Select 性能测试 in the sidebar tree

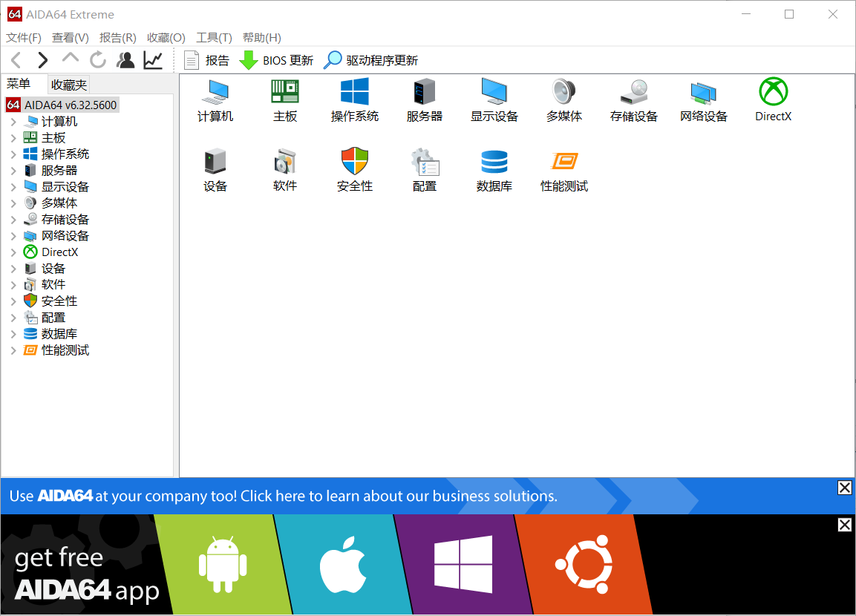[56, 350]
